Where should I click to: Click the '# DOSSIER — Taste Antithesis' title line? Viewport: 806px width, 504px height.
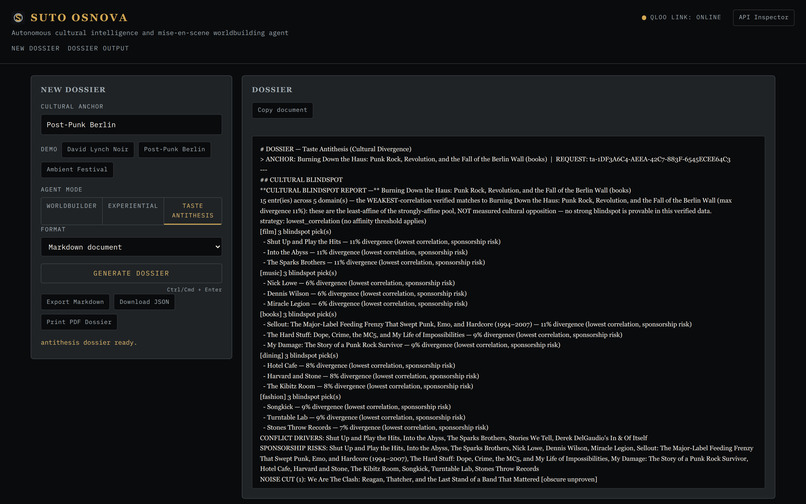(x=336, y=149)
